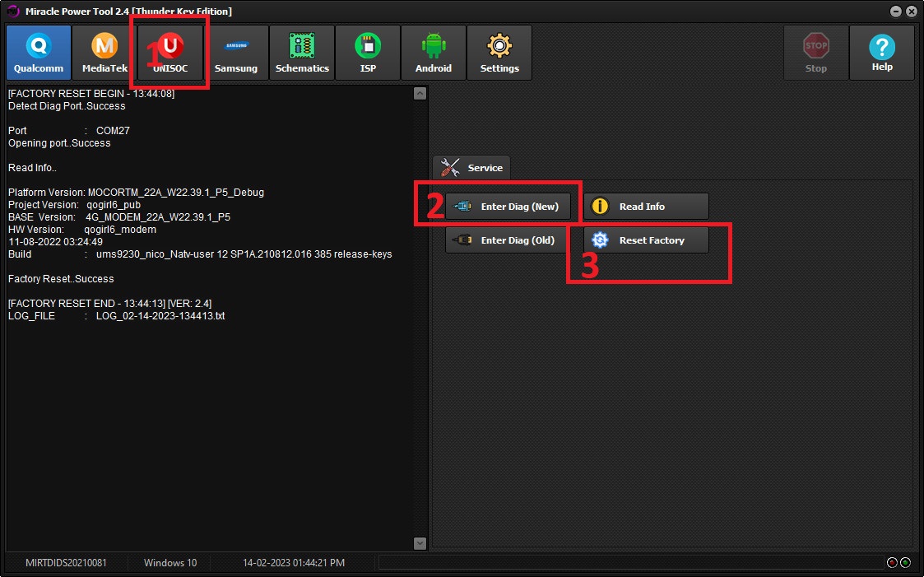
Task: Click the 'FACTORY RESET END' log line
Action: 109,304
